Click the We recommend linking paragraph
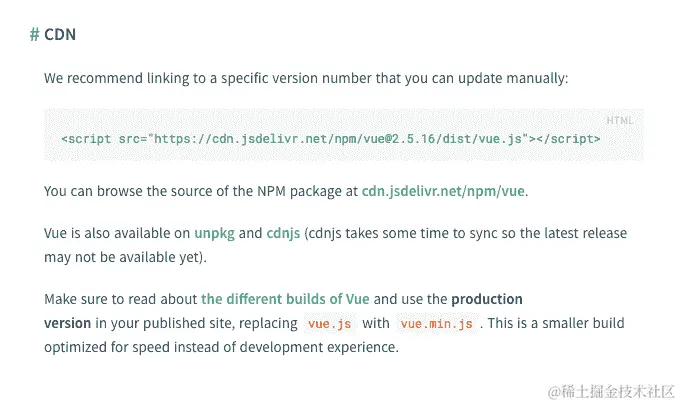This screenshot has width=680, height=405. (x=306, y=78)
